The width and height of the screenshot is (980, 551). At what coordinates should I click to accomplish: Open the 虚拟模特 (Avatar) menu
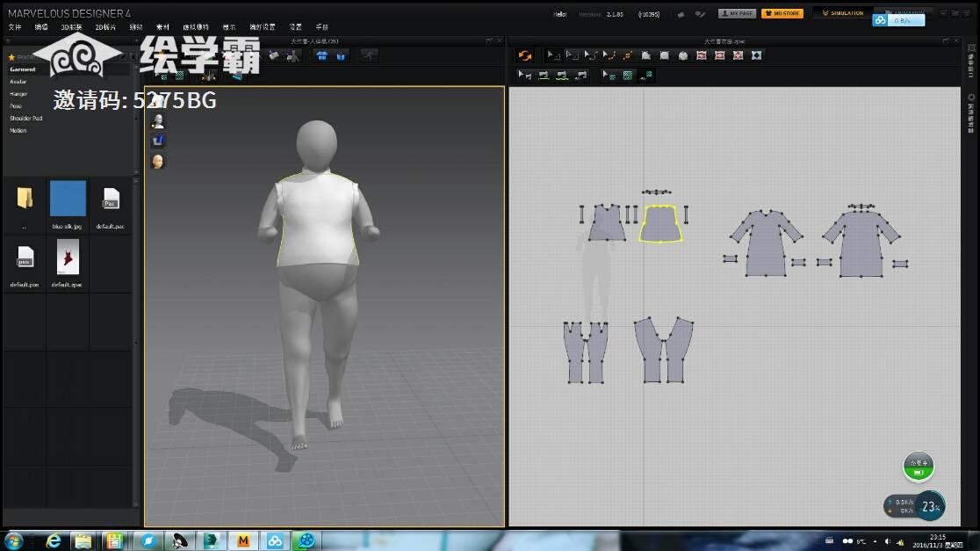pyautogui.click(x=196, y=27)
